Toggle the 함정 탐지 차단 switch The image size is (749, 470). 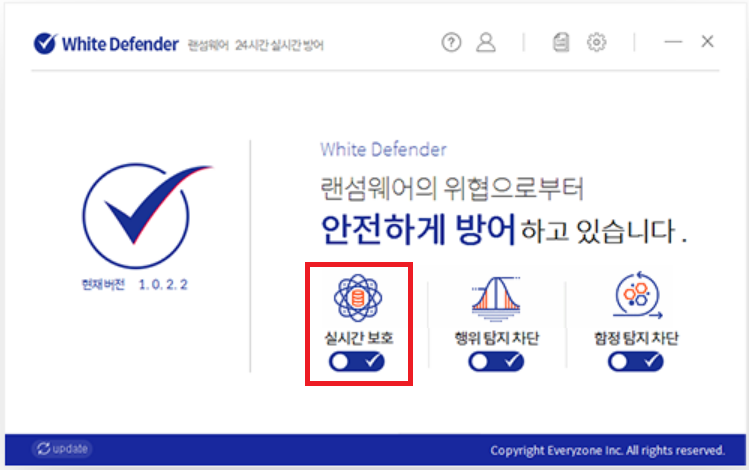click(636, 362)
